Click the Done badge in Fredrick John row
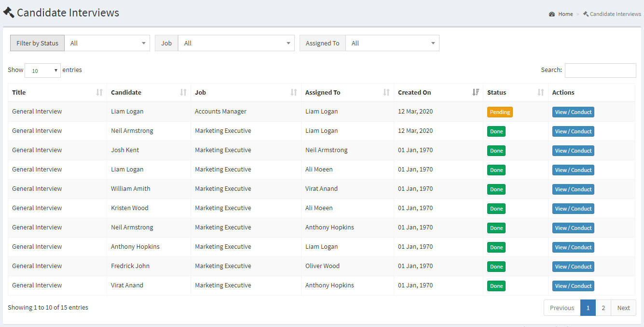The image size is (644, 327). (x=496, y=267)
